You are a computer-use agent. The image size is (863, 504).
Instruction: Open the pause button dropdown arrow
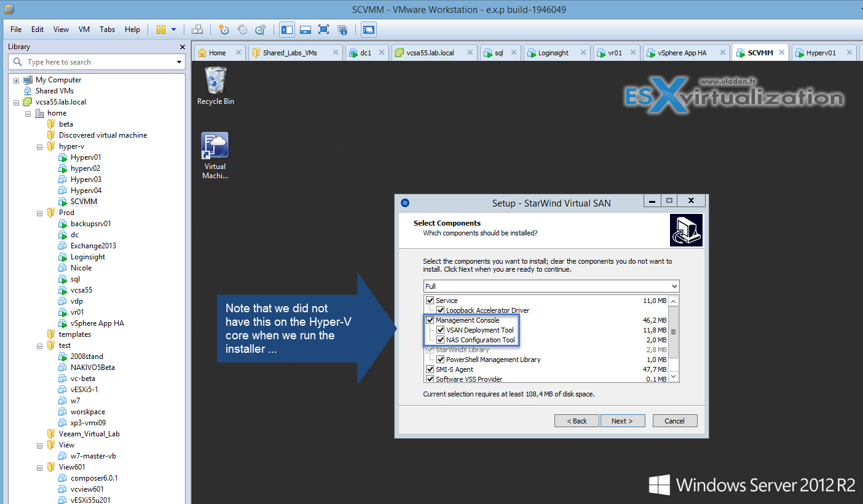(x=174, y=30)
